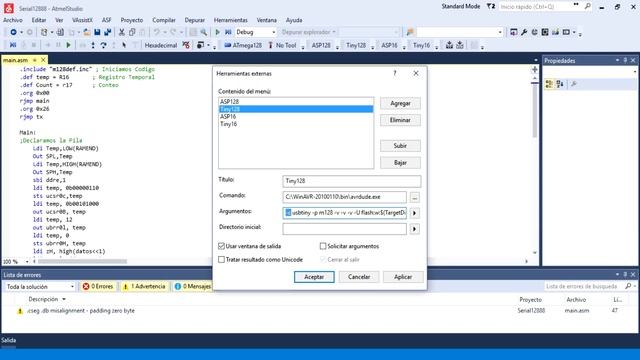Click the first device programming upload icon
Viewport: 640px width, 360px height.
(x=449, y=45)
